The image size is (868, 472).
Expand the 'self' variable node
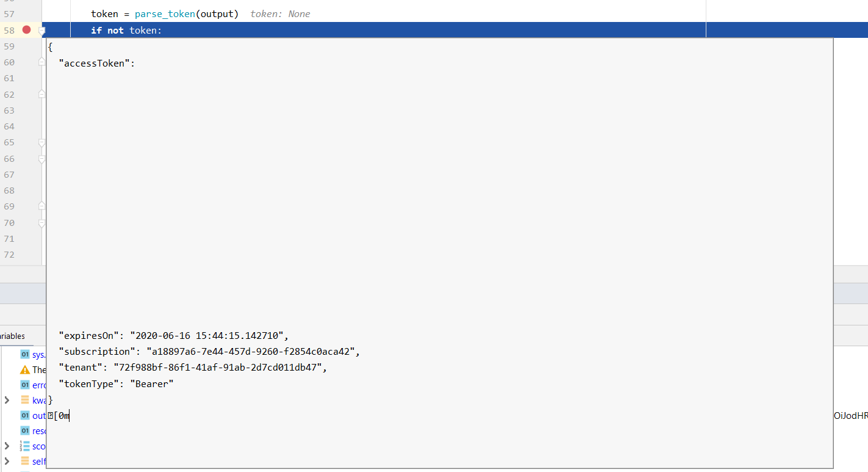pyautogui.click(x=7, y=461)
